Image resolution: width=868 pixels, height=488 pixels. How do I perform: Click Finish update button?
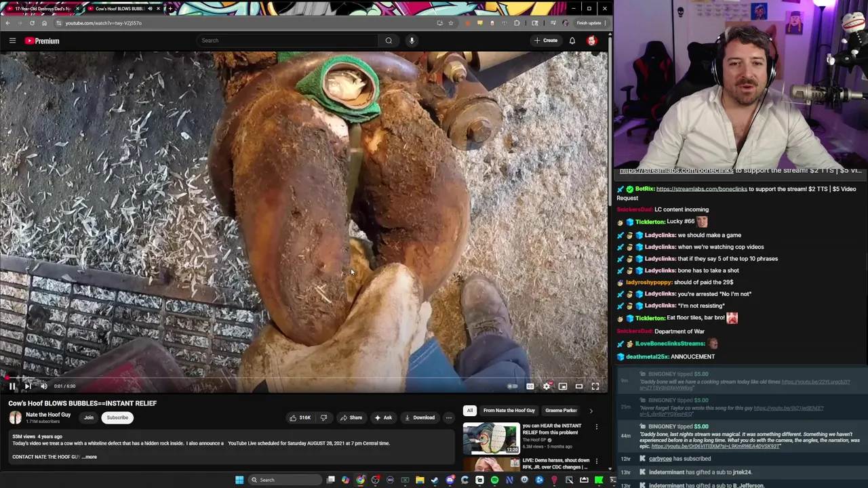coord(591,23)
